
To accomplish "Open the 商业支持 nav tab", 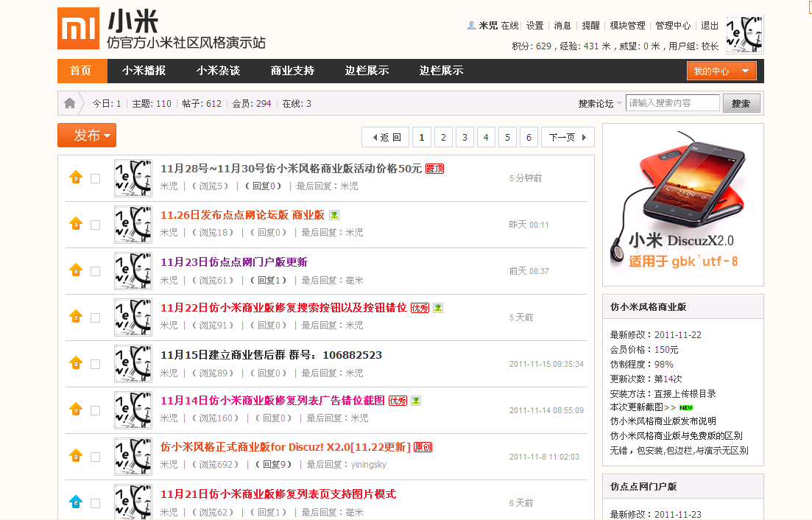I will pos(292,71).
